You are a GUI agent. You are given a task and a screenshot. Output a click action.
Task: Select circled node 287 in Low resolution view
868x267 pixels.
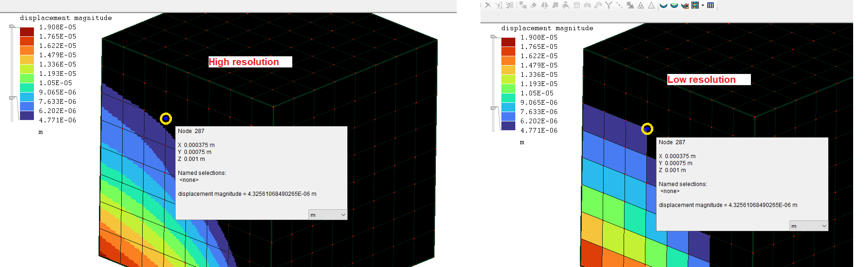(647, 129)
